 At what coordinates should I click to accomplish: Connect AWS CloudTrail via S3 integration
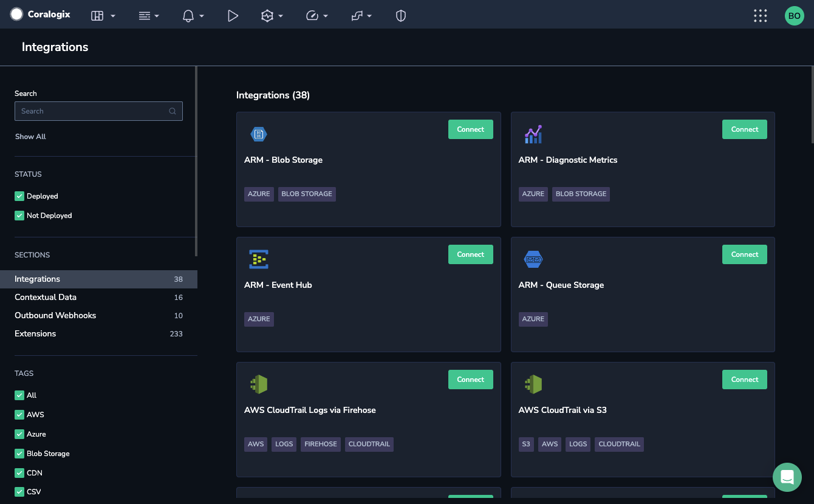click(x=745, y=380)
